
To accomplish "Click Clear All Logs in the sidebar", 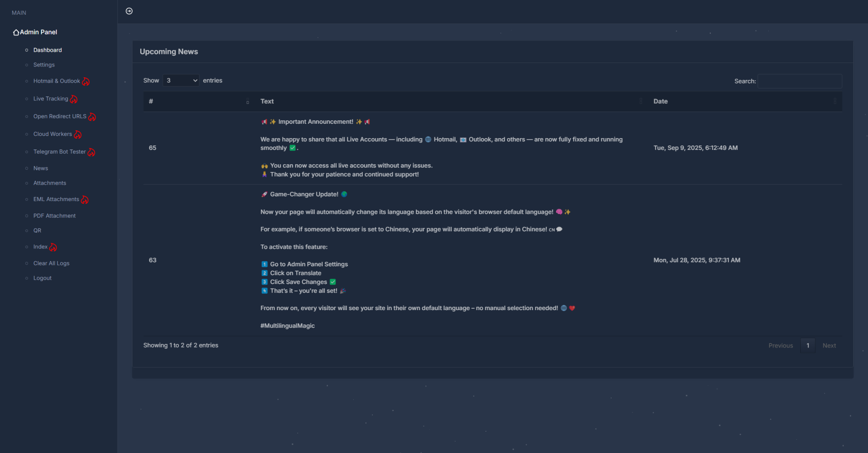I will [x=51, y=263].
